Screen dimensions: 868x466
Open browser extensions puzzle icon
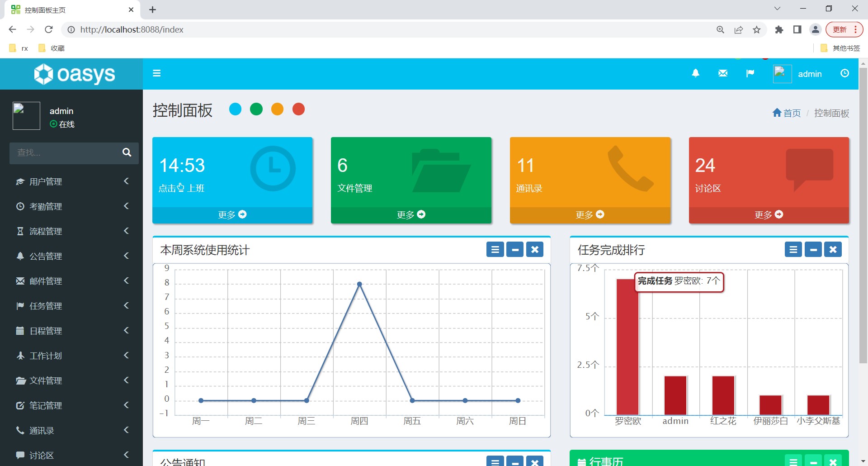coord(779,30)
